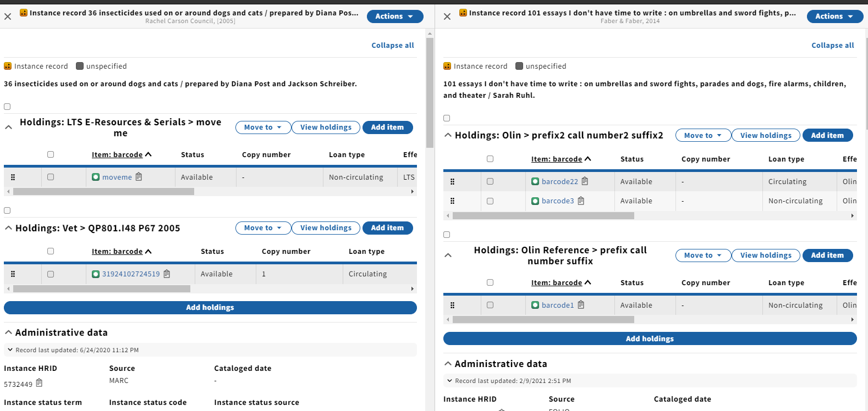Select the checkbox on the moveme row
868x411 pixels.
[x=51, y=177]
